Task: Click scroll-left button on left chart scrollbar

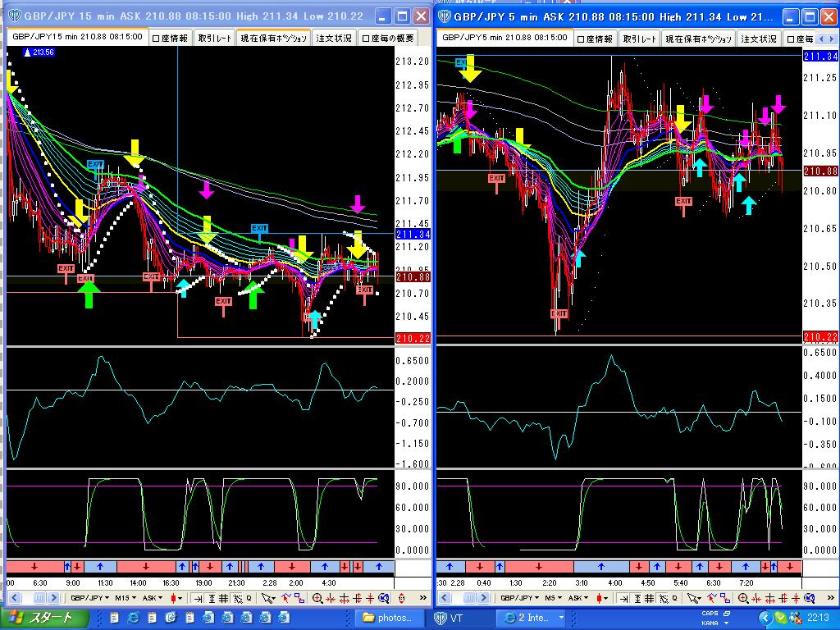Action: tap(15, 598)
